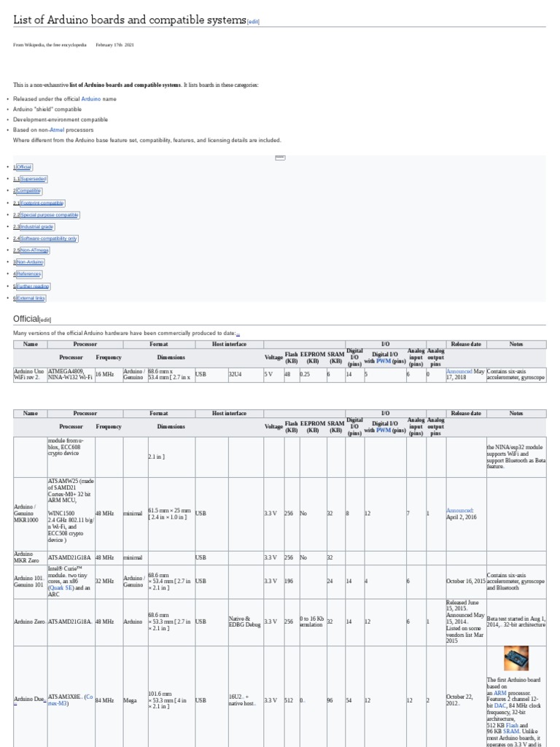Select the 'module from u-blox, ECC608 crypto device' cell

[x=71, y=457]
